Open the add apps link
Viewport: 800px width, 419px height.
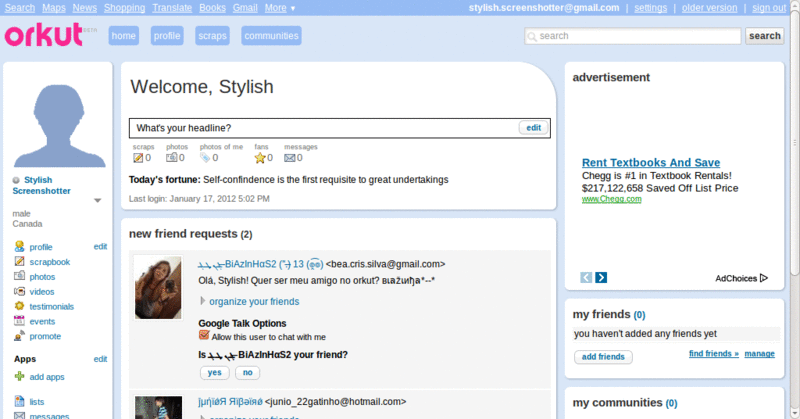[x=47, y=377]
